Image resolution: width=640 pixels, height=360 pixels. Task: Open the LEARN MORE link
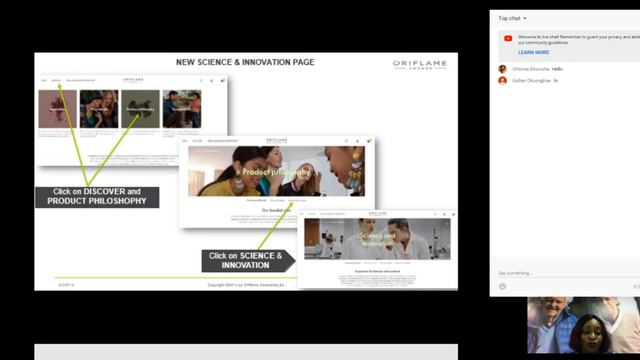pos(533,53)
